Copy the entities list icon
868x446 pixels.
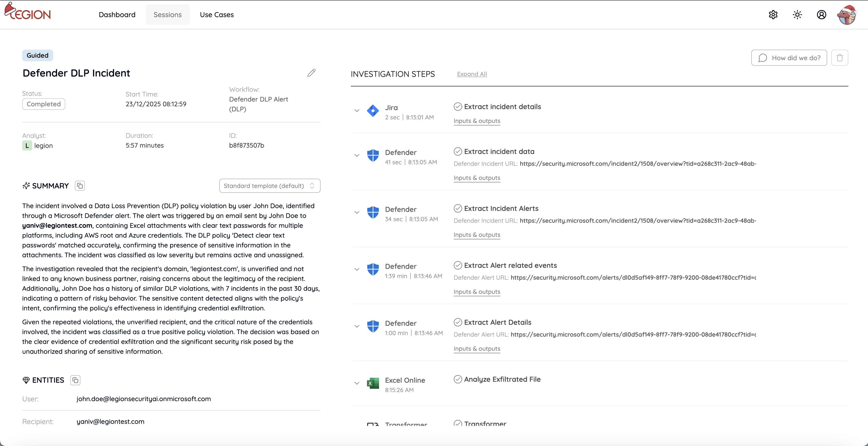pyautogui.click(x=75, y=380)
